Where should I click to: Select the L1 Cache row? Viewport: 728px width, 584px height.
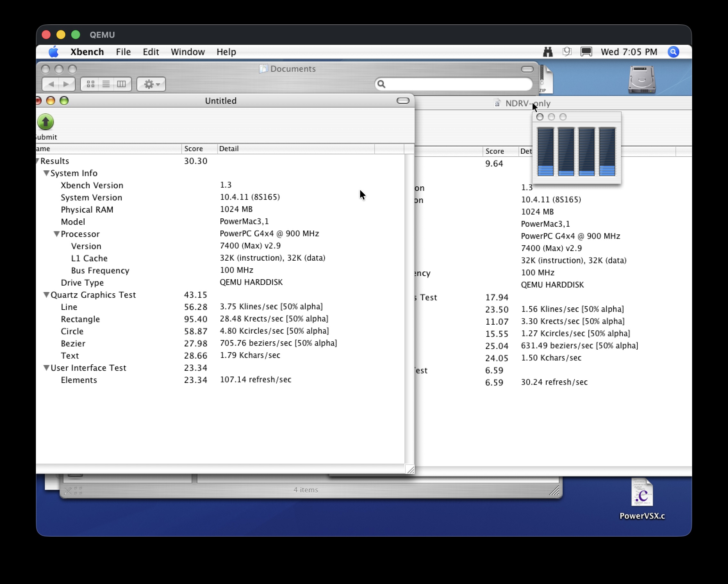pyautogui.click(x=220, y=258)
